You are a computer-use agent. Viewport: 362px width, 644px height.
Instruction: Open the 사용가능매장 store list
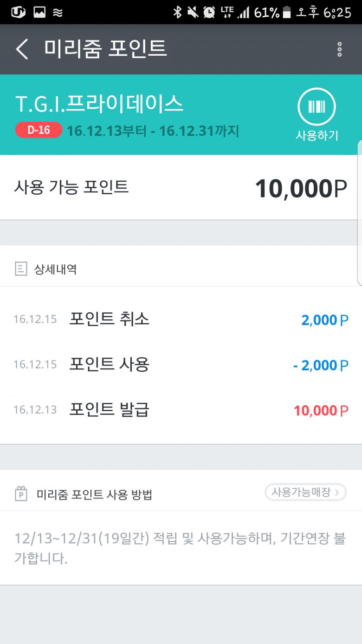(x=305, y=492)
